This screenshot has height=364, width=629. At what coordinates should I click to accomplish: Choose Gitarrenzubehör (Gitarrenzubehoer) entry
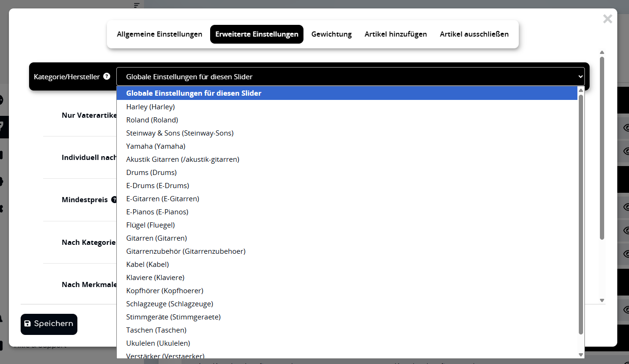(347, 251)
